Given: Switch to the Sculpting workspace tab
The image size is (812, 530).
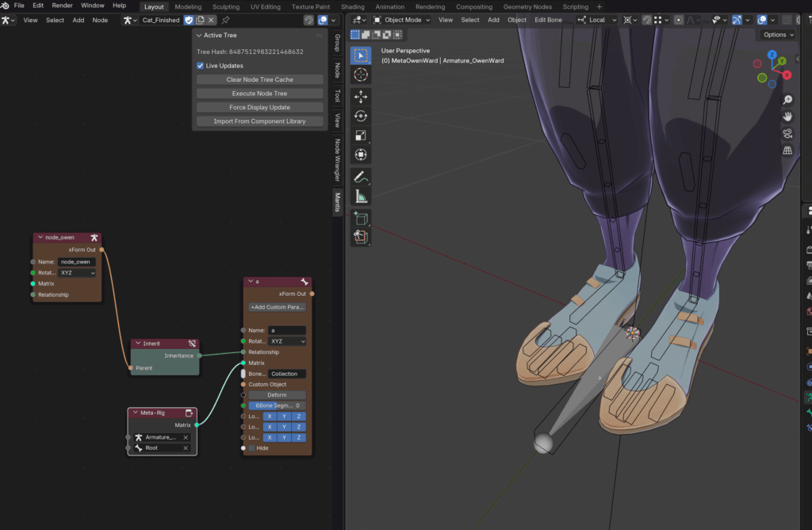Looking at the screenshot, I should point(225,6).
